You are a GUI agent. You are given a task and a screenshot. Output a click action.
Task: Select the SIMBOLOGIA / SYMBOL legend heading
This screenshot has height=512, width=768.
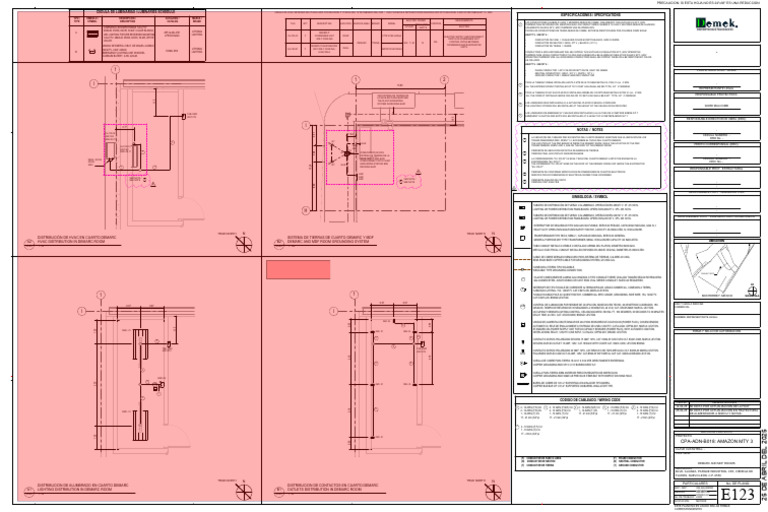[590, 196]
